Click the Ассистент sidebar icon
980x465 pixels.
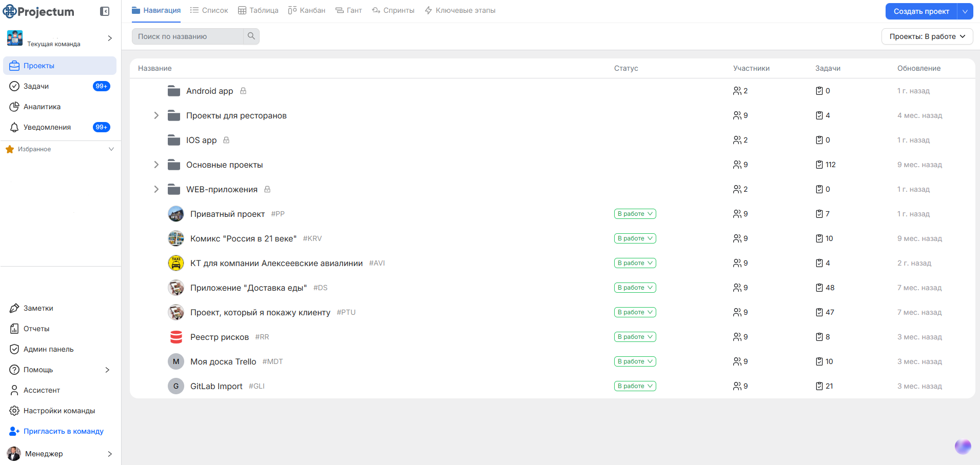pos(14,390)
